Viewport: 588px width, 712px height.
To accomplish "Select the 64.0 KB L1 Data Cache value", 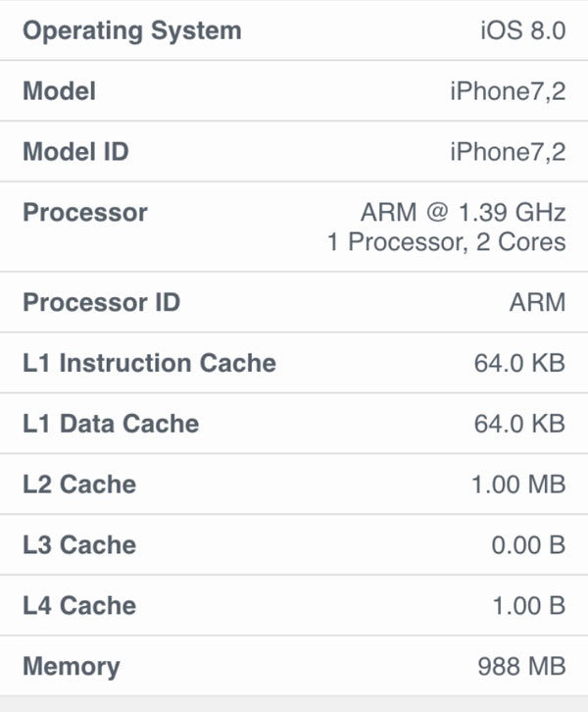I will pyautogui.click(x=519, y=424).
